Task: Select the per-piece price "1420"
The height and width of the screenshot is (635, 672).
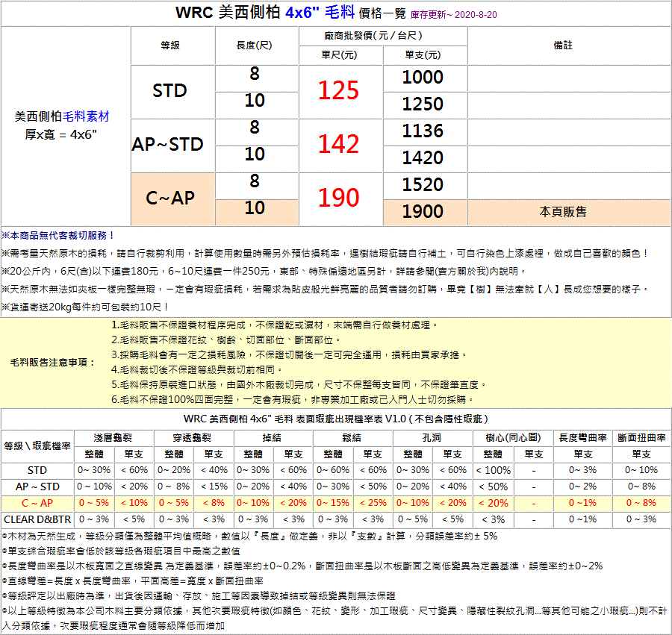Action: pyautogui.click(x=423, y=158)
